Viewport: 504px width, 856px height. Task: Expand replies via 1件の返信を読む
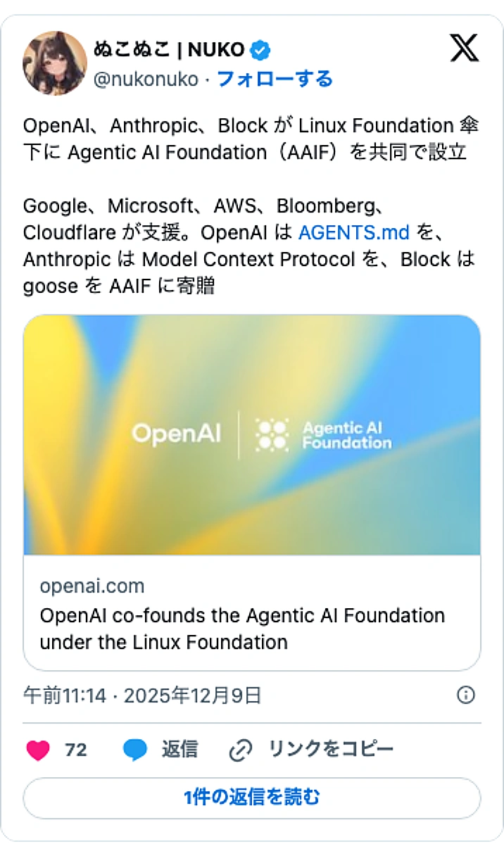[x=252, y=798]
